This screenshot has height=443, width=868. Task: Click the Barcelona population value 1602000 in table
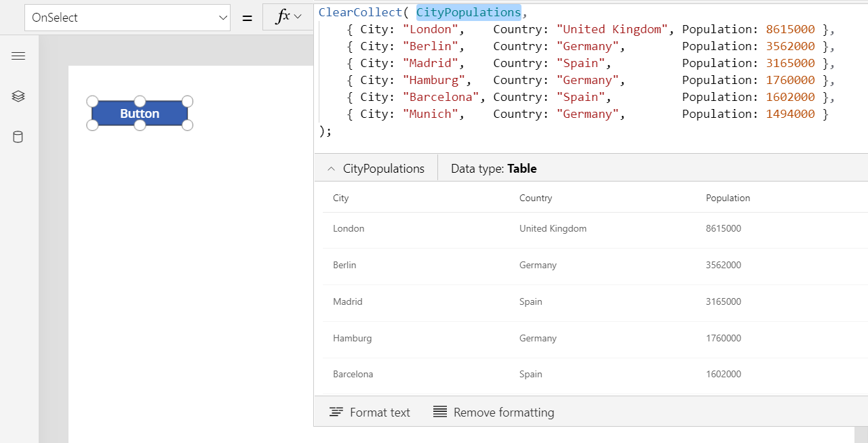tap(724, 375)
